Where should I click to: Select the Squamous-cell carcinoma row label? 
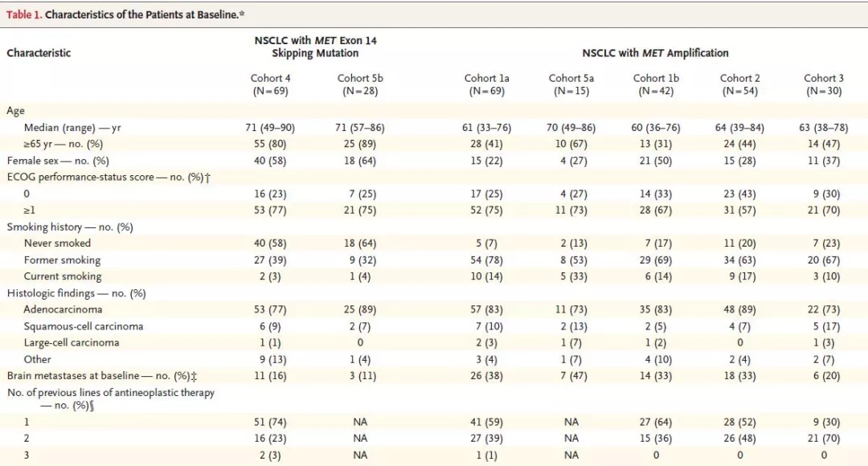pyautogui.click(x=84, y=326)
